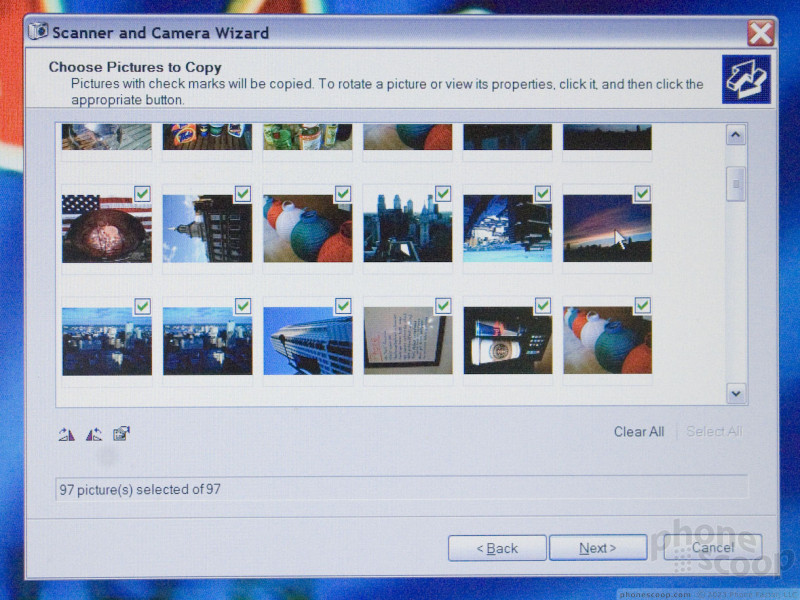
Task: Click the rotate clockwise icon
Action: (67, 434)
